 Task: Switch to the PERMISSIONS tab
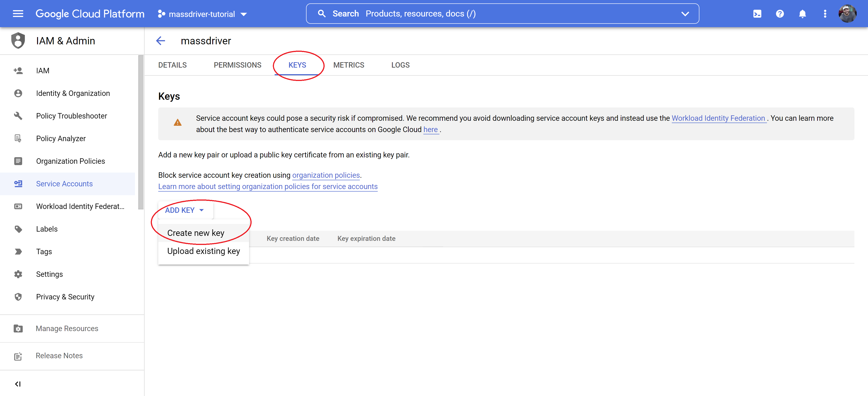238,65
